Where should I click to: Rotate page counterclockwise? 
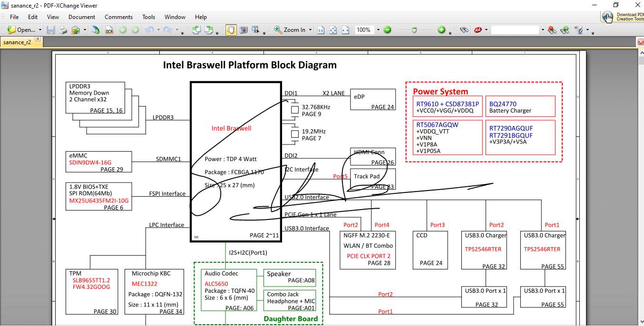click(196, 29)
